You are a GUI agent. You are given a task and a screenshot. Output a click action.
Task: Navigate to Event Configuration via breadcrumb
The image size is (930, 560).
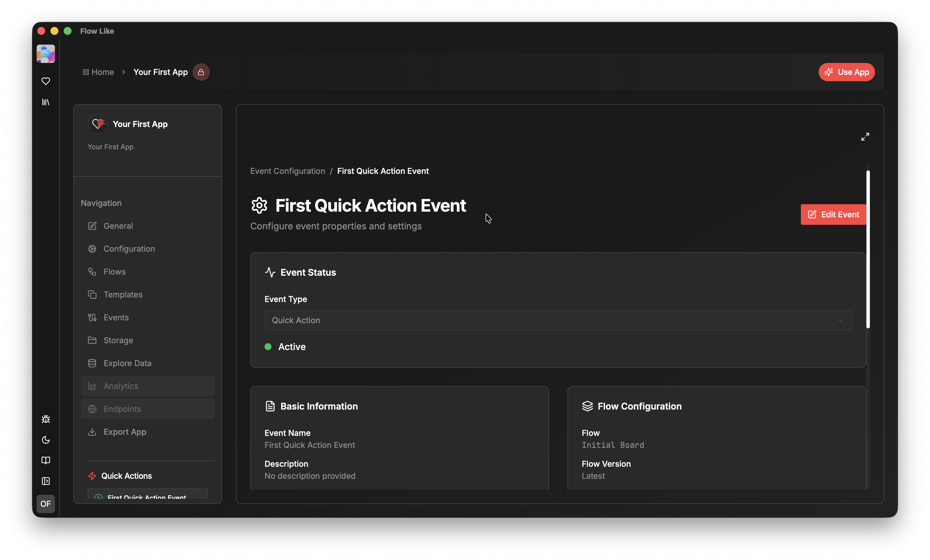click(x=287, y=171)
